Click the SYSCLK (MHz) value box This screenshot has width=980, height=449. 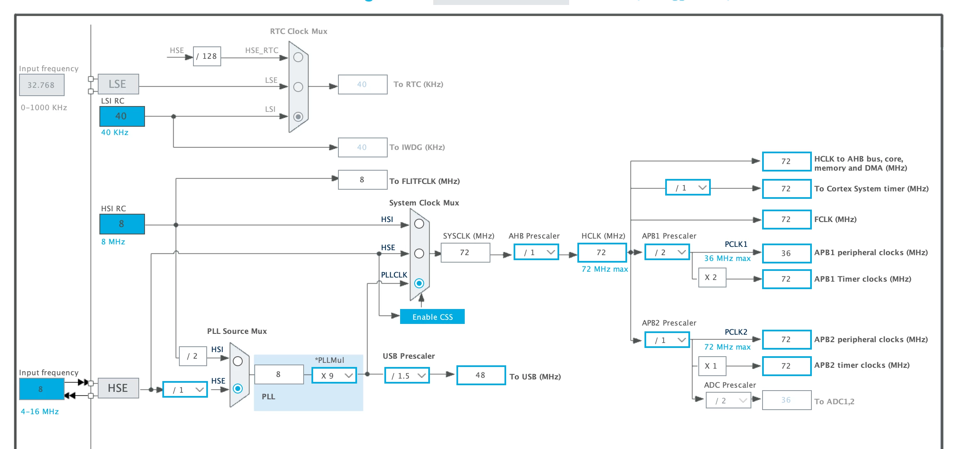[x=466, y=252]
